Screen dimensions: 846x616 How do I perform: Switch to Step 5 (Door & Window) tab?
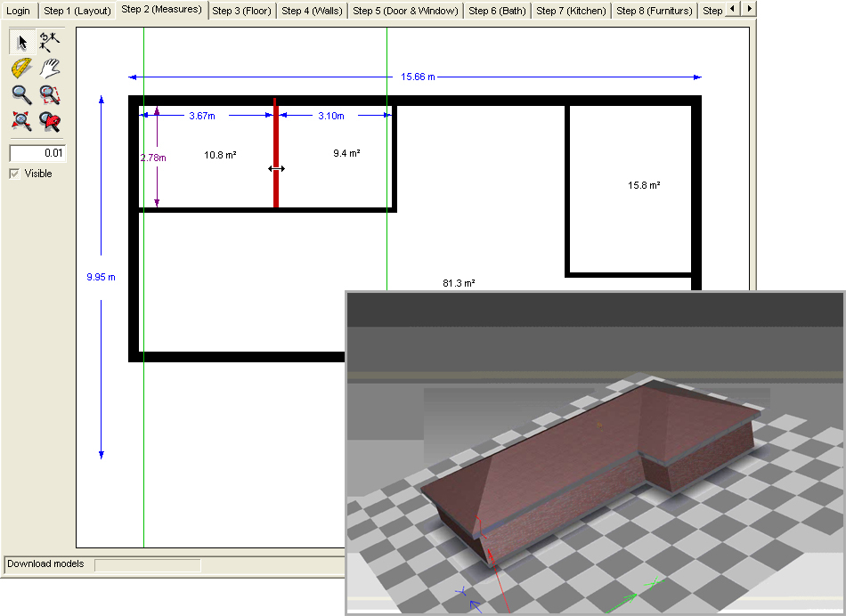click(x=405, y=11)
